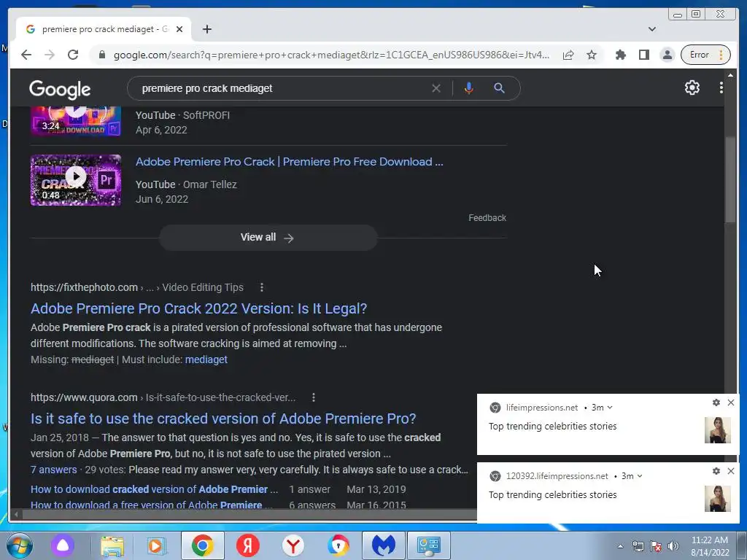Open Action Center flag tray icon
The width and height of the screenshot is (747, 560).
point(656,546)
